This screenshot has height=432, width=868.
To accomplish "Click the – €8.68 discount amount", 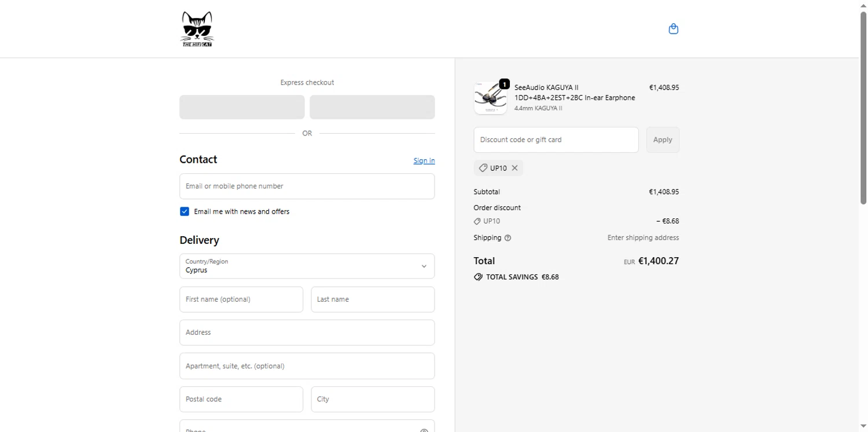I will (668, 221).
